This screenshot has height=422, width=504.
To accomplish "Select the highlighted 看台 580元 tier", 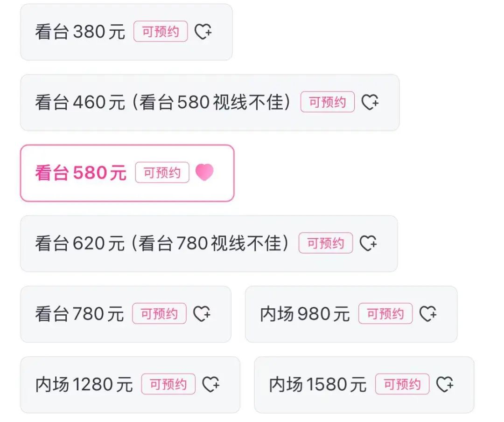I will point(127,173).
